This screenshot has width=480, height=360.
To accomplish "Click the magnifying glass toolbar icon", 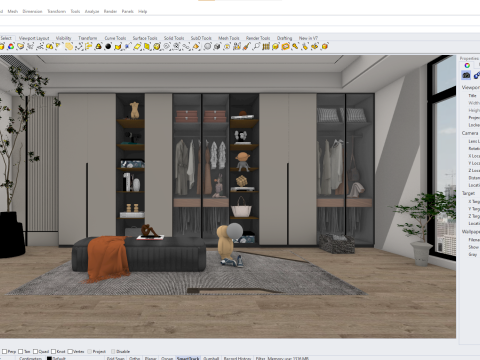I will (256, 46).
